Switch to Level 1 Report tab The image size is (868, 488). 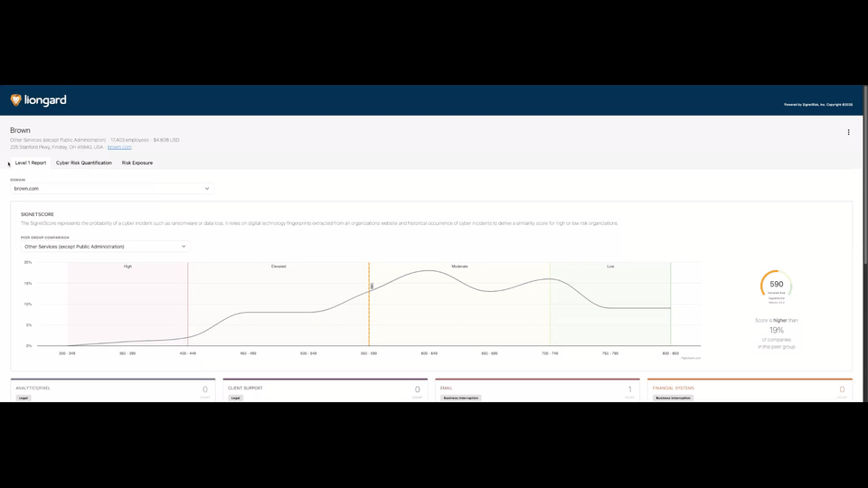[31, 163]
